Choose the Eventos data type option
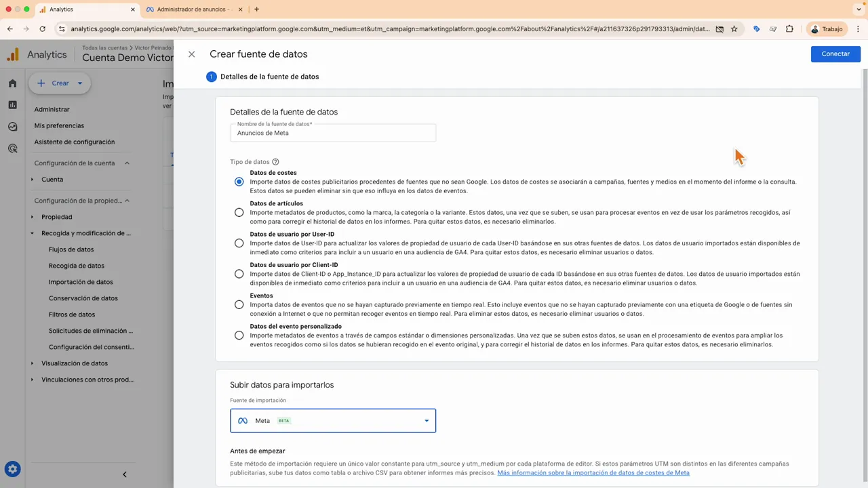 239,304
